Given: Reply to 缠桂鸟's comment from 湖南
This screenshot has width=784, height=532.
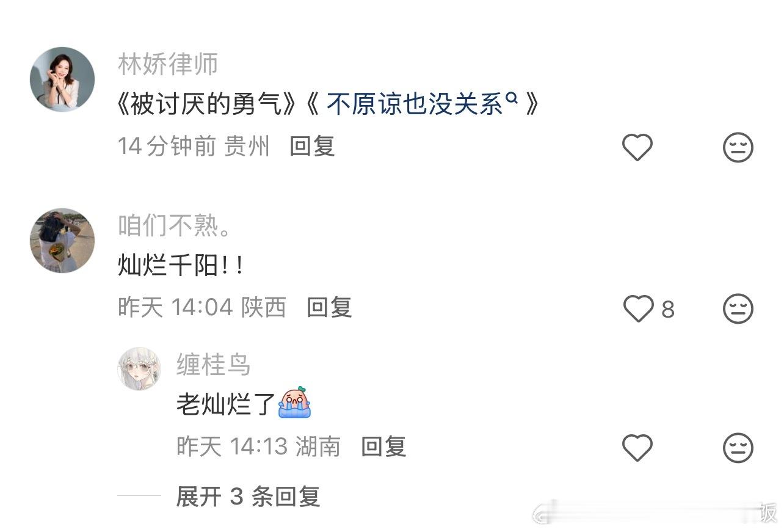Looking at the screenshot, I should 383,446.
